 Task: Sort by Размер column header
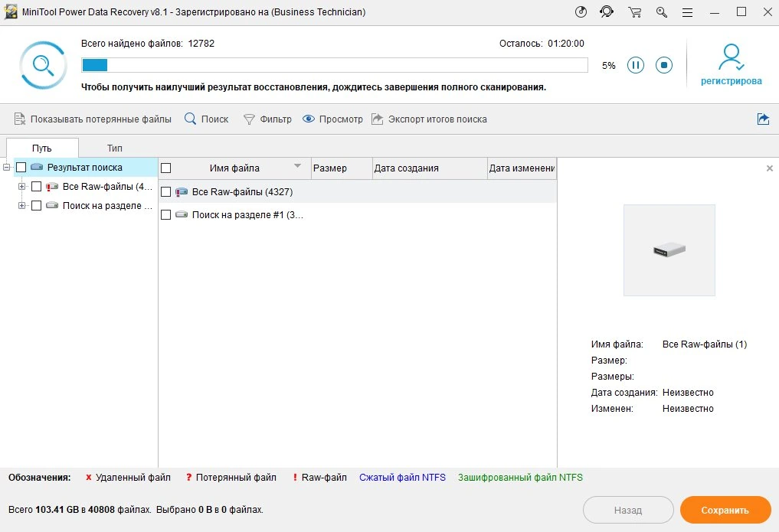tap(342, 168)
